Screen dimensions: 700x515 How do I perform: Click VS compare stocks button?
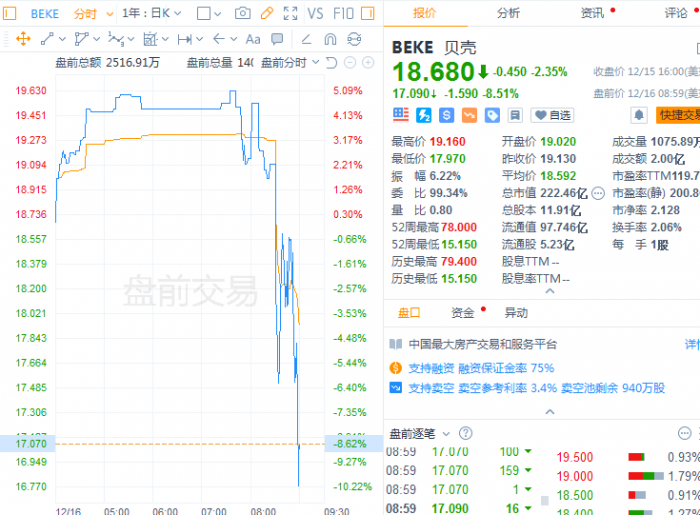coord(315,14)
